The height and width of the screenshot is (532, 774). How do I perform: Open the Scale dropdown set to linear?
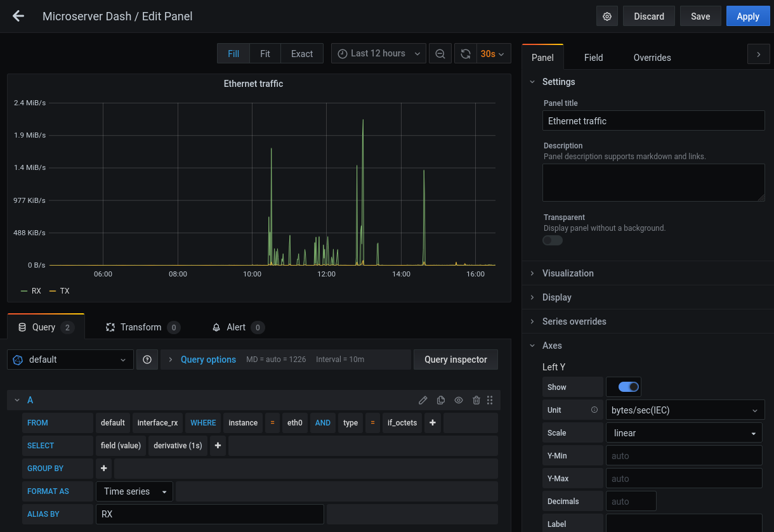pyautogui.click(x=684, y=432)
